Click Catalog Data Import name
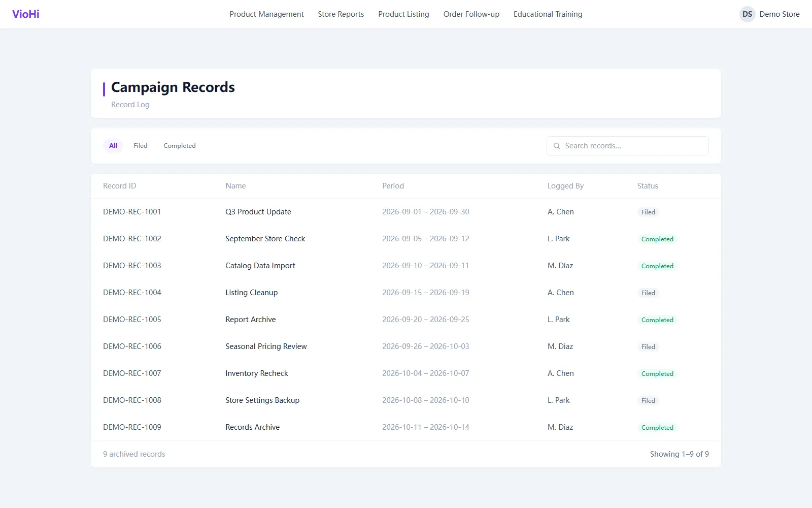Image resolution: width=812 pixels, height=508 pixels. [260, 266]
